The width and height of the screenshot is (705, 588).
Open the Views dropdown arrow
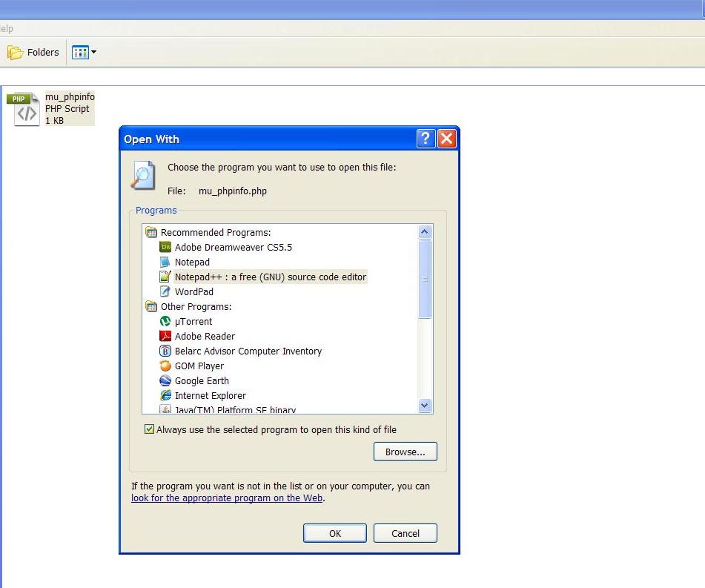click(x=93, y=52)
